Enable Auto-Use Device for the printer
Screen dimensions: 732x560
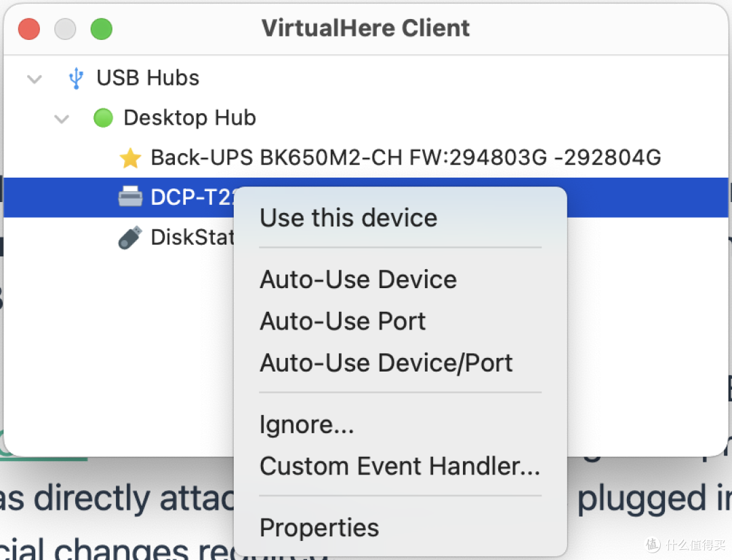click(358, 279)
